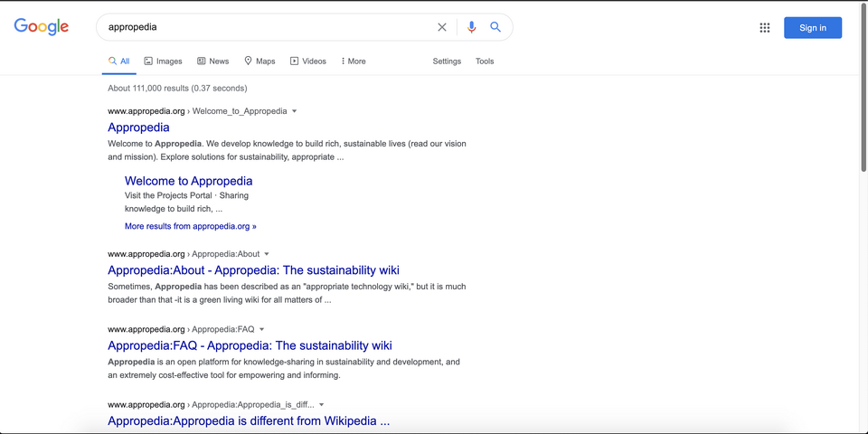This screenshot has height=434, width=868.
Task: Switch to the Maps tab
Action: click(x=259, y=61)
